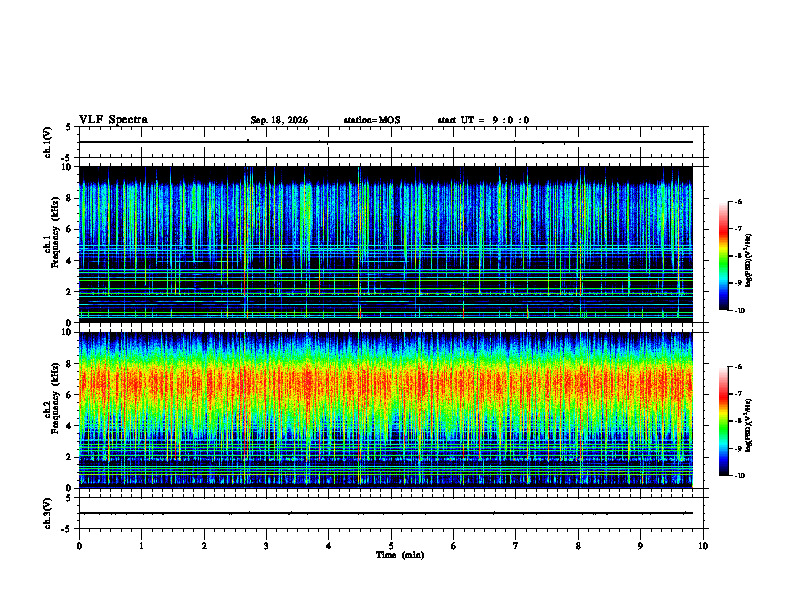Select the Sep. 18, 2026 date label
Screen dimensions: 792x612
pyautogui.click(x=279, y=120)
